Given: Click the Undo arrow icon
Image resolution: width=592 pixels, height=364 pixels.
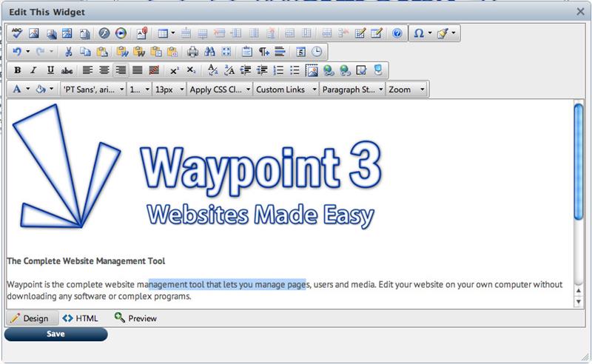Looking at the screenshot, I should pos(17,52).
